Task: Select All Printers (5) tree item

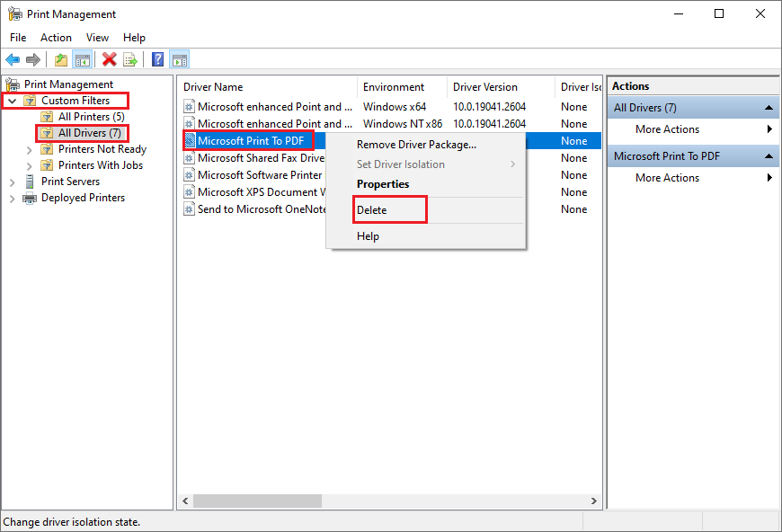Action: (x=92, y=117)
